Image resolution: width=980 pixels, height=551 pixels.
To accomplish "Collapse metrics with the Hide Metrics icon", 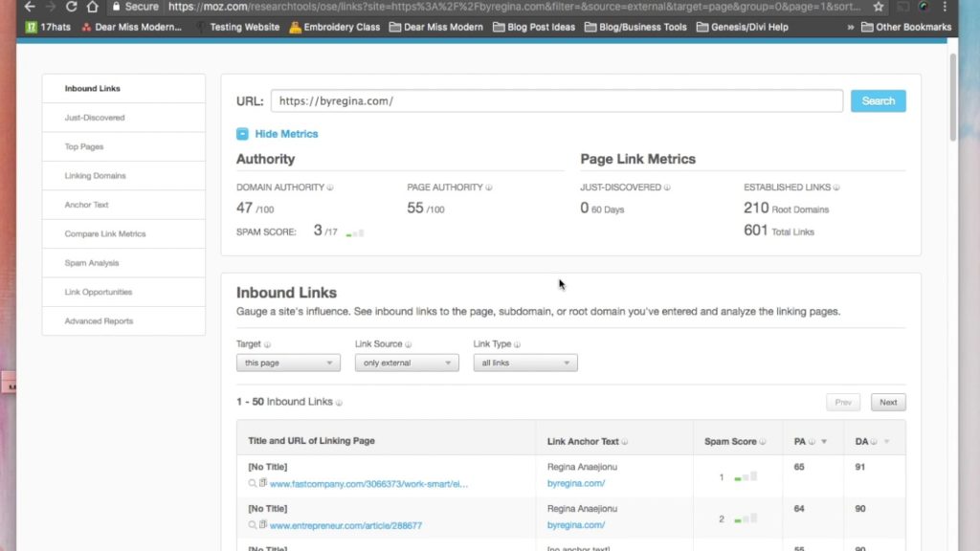I will pos(242,134).
